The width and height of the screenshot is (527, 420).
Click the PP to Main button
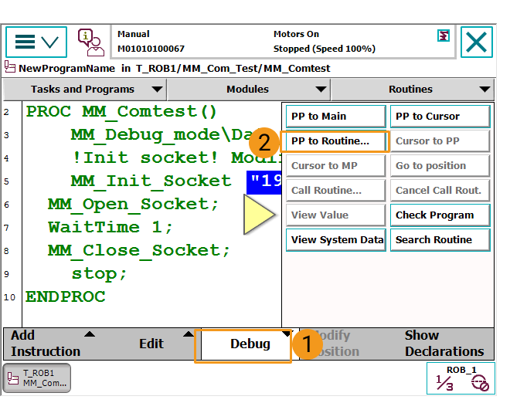click(x=335, y=117)
